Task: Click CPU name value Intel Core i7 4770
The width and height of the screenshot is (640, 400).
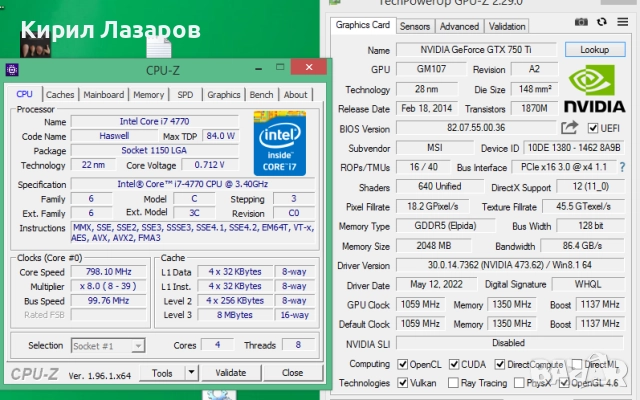Action: tap(154, 121)
